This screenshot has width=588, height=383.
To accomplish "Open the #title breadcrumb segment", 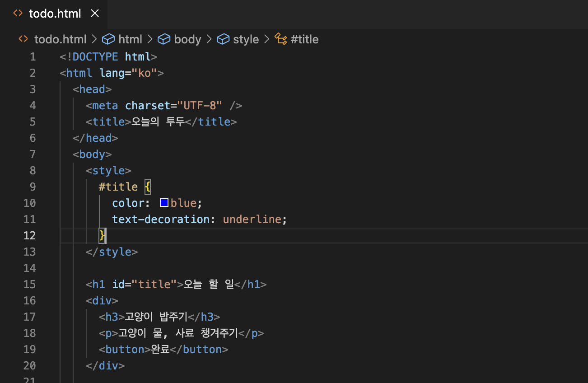I will click(x=304, y=39).
